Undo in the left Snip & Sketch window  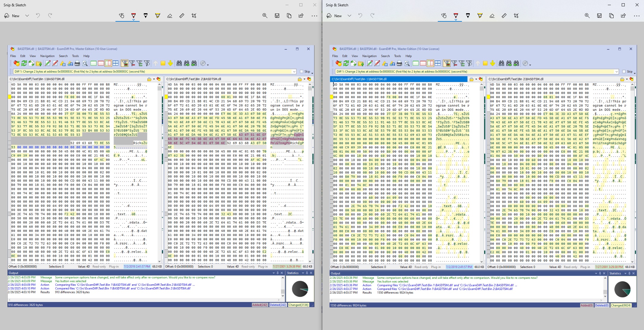point(38,16)
